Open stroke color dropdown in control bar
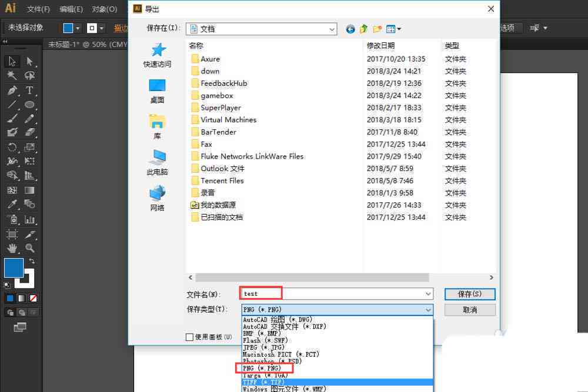Viewport: 588px width, 392px height. 101,28
